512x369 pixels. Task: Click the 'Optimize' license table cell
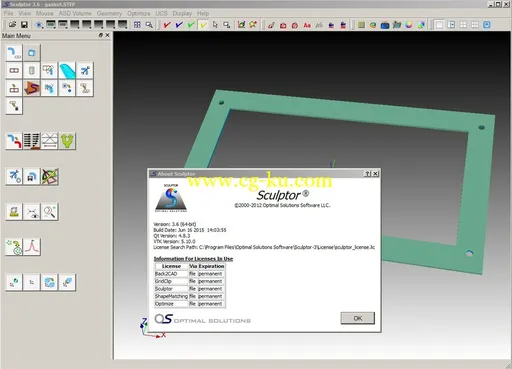click(x=171, y=304)
